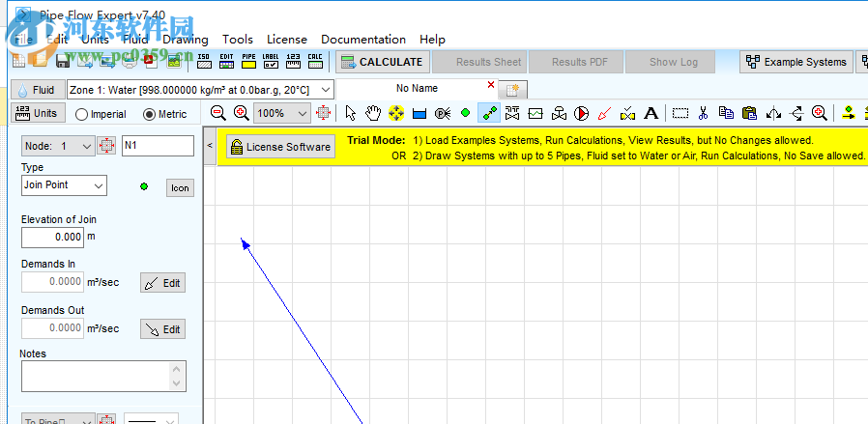
Task: Collapse the left panel with < arrow
Action: coord(210,146)
